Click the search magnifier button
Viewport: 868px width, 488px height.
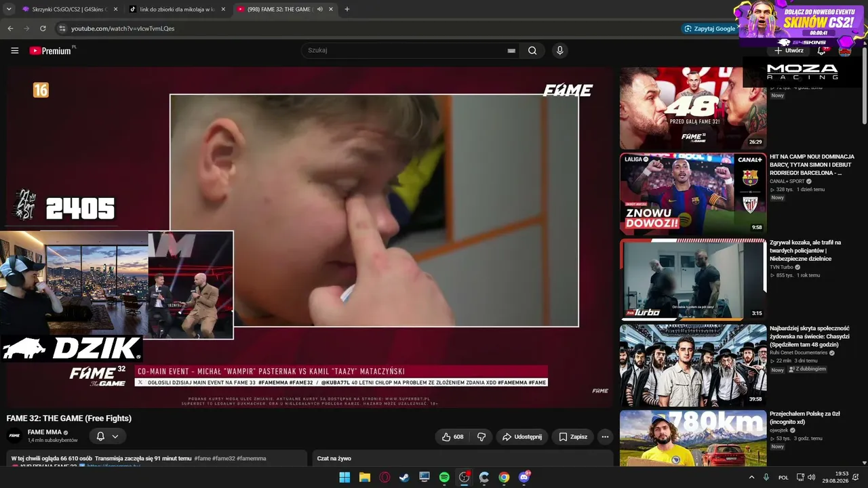[532, 50]
